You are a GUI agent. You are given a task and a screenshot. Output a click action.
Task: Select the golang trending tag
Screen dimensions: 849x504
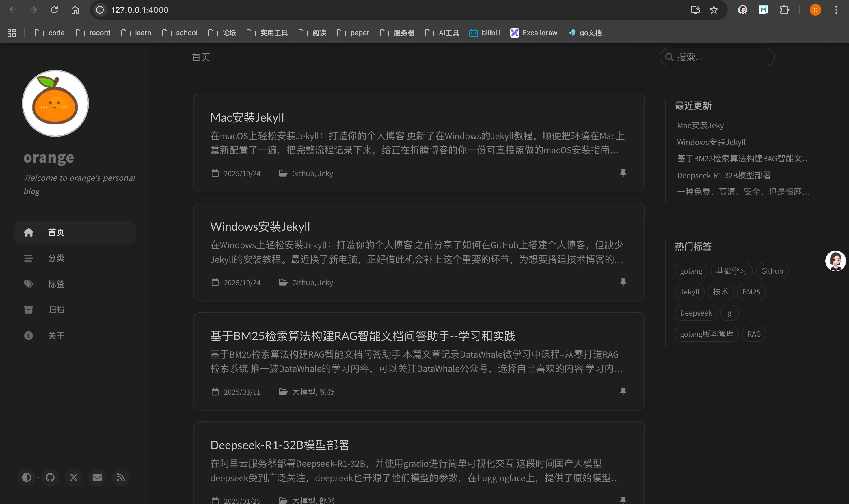[x=691, y=271]
